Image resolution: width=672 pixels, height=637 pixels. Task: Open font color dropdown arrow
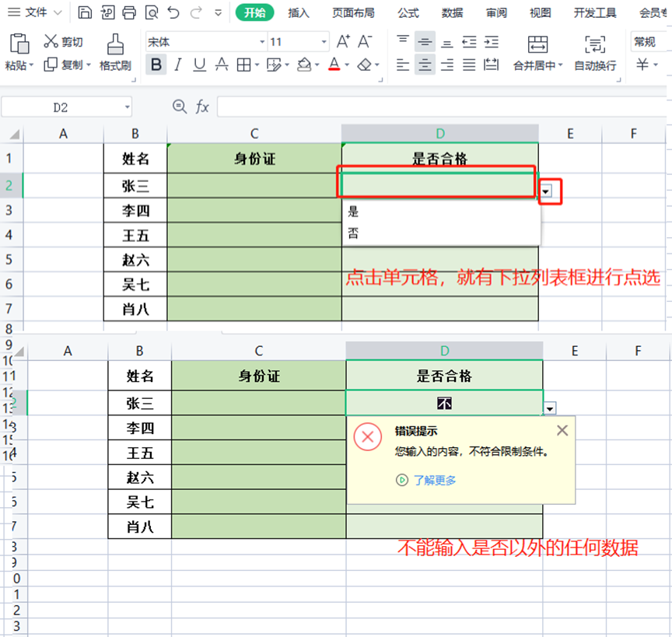347,65
